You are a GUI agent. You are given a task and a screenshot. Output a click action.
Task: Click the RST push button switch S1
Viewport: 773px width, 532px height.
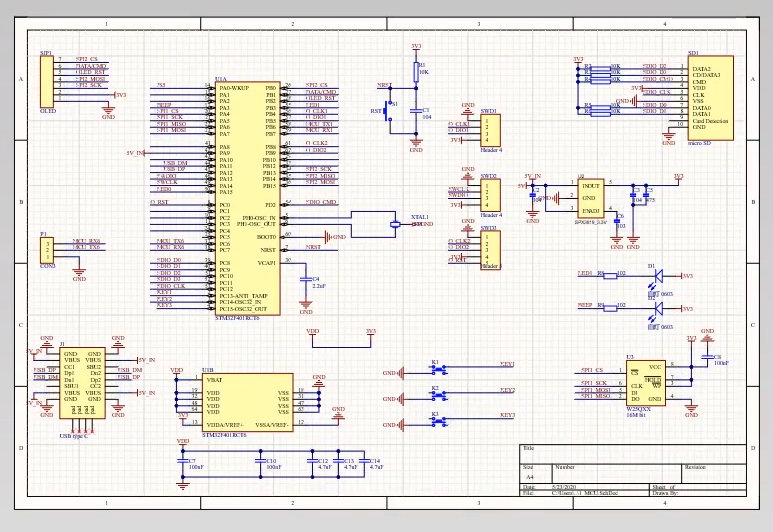392,104
